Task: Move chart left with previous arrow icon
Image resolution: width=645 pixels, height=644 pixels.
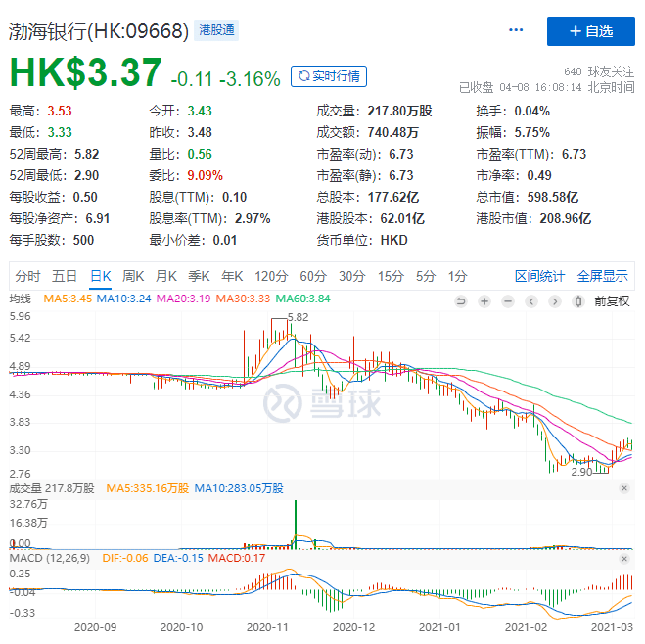Action: 531,301
